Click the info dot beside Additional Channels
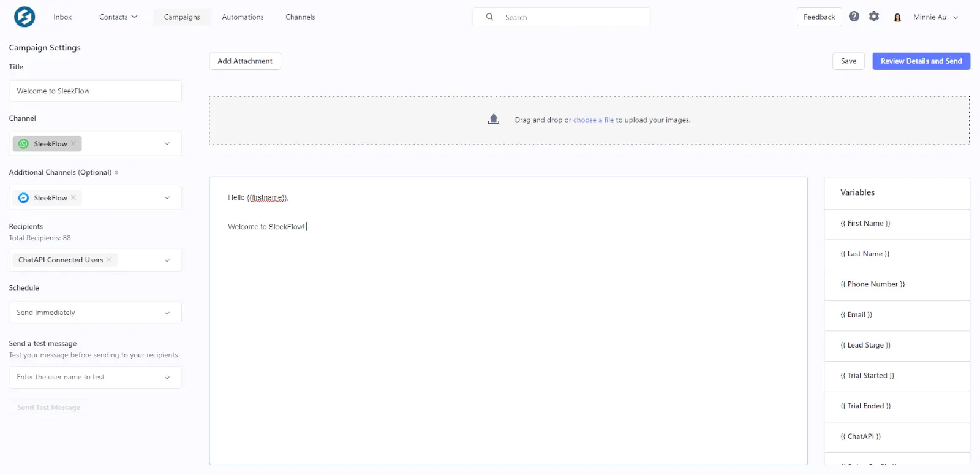Viewport: 980px width, 475px height. coord(116,173)
